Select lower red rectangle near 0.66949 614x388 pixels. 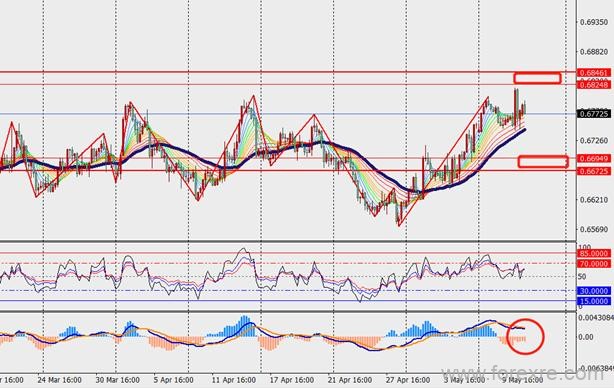click(x=543, y=161)
